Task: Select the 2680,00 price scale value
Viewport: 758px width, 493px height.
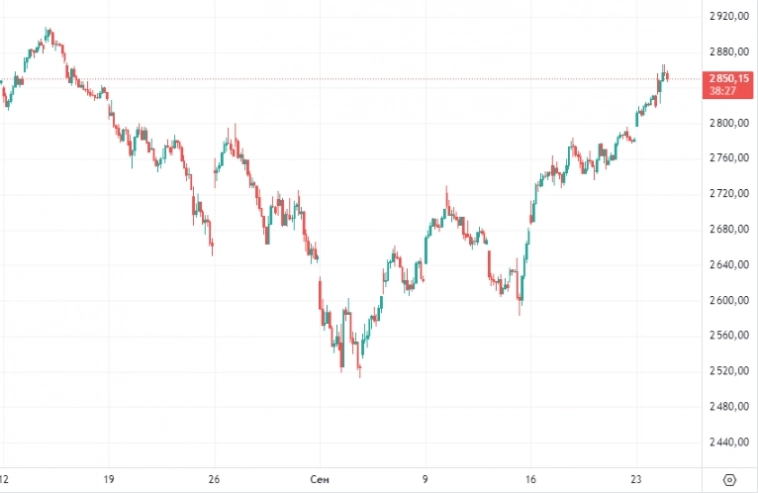Action: coord(729,229)
